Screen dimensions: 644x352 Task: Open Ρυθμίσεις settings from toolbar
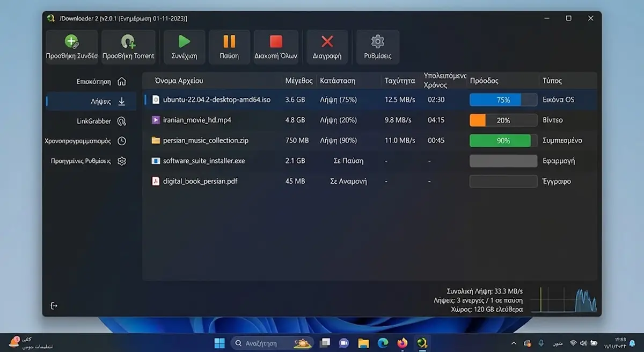[378, 47]
